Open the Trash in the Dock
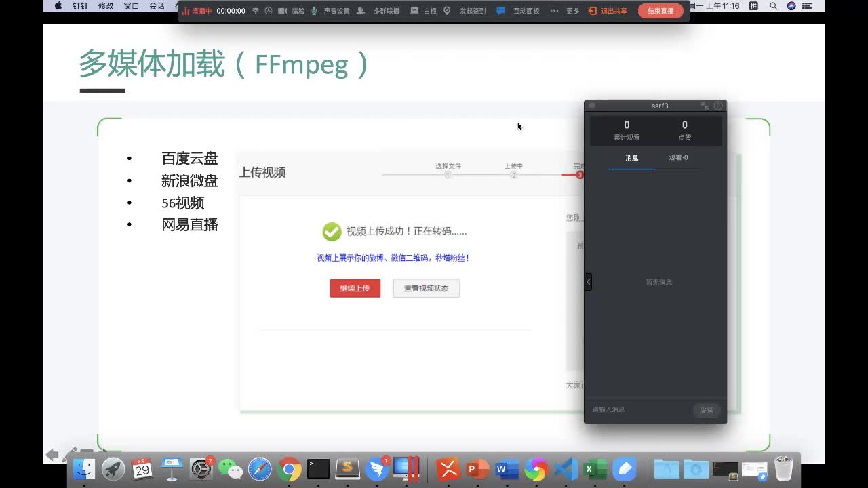The width and height of the screenshot is (868, 488). point(783,469)
